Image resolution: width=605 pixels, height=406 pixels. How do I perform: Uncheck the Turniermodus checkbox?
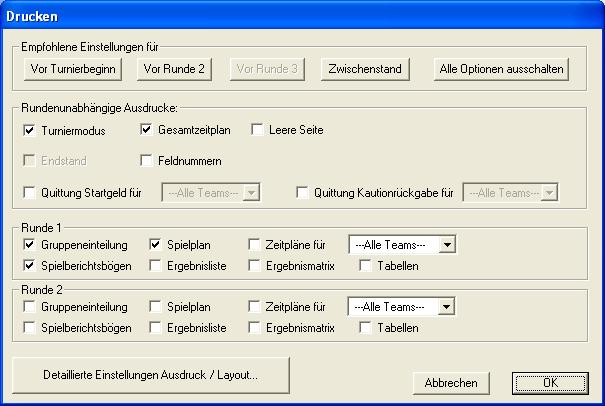click(29, 130)
